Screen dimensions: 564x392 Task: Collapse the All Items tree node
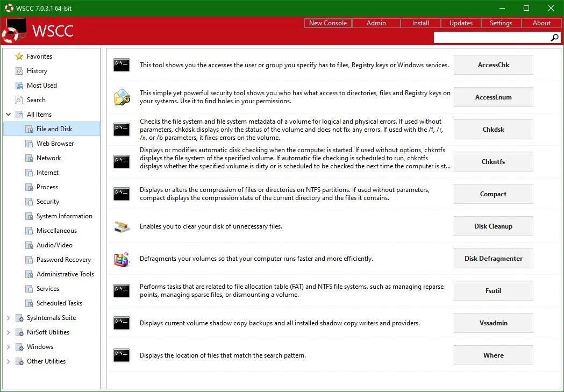point(8,115)
